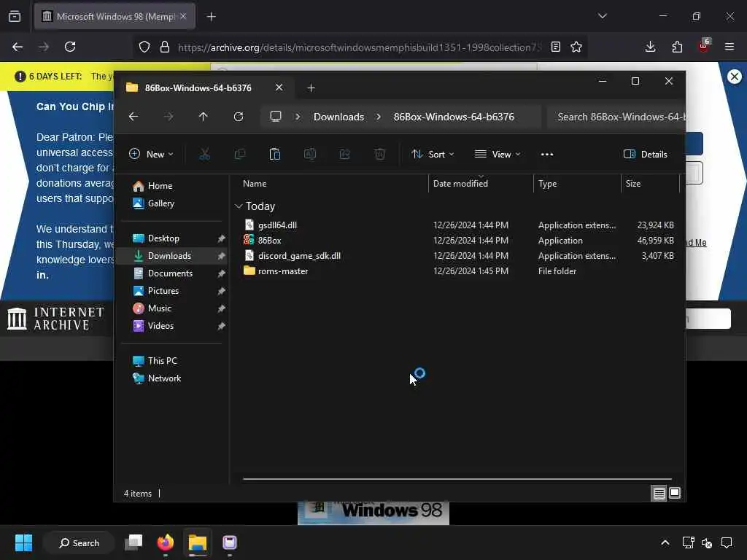Open Firefox downloads panel
747x560 pixels.
[650, 47]
